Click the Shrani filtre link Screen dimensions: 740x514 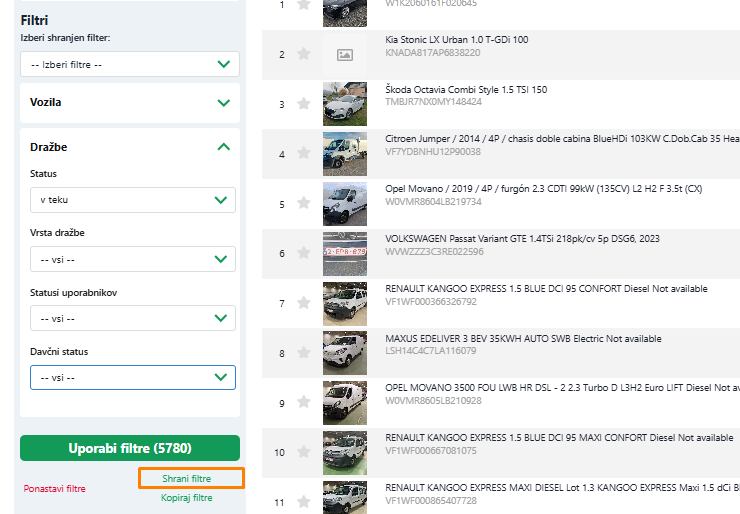[187, 479]
